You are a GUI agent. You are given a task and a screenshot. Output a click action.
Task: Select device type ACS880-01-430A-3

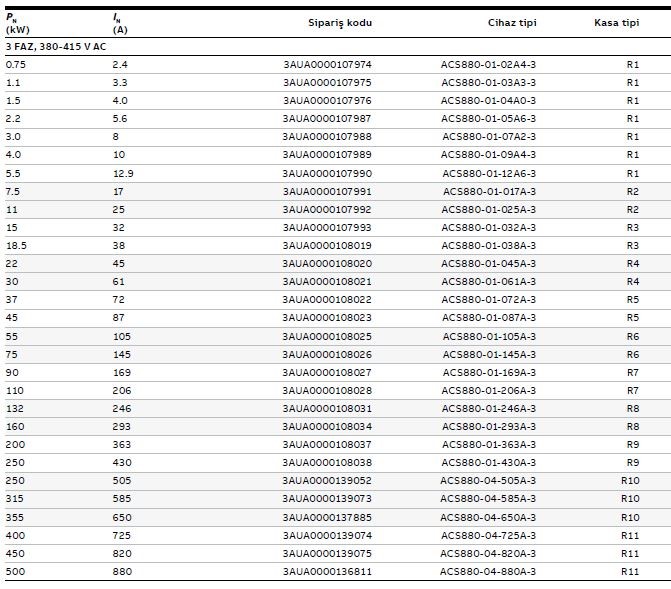click(488, 462)
